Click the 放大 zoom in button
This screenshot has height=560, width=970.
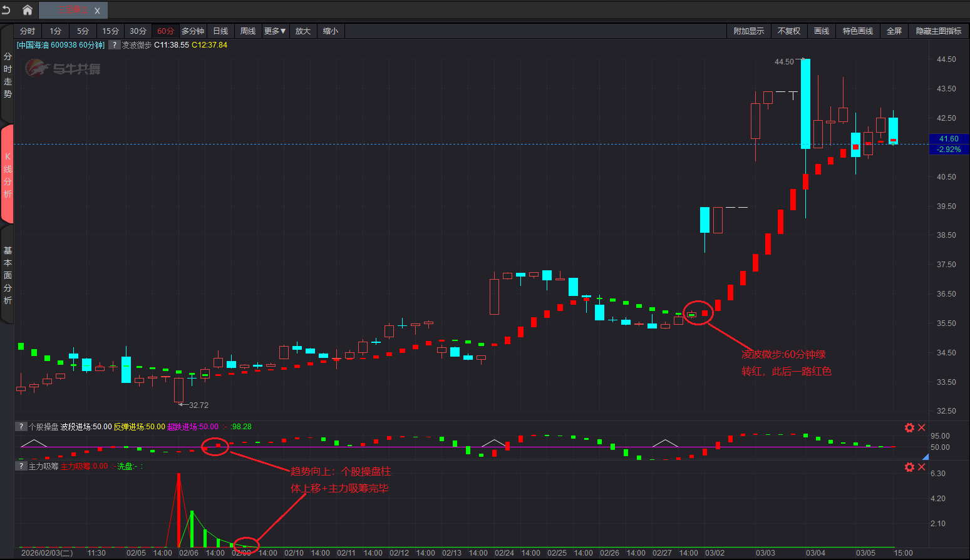click(x=303, y=31)
